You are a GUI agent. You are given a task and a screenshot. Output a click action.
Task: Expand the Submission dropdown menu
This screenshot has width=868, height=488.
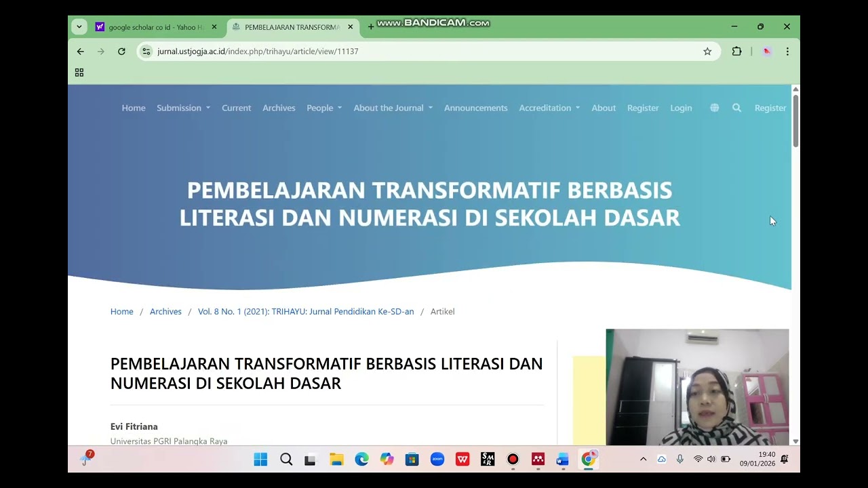183,108
